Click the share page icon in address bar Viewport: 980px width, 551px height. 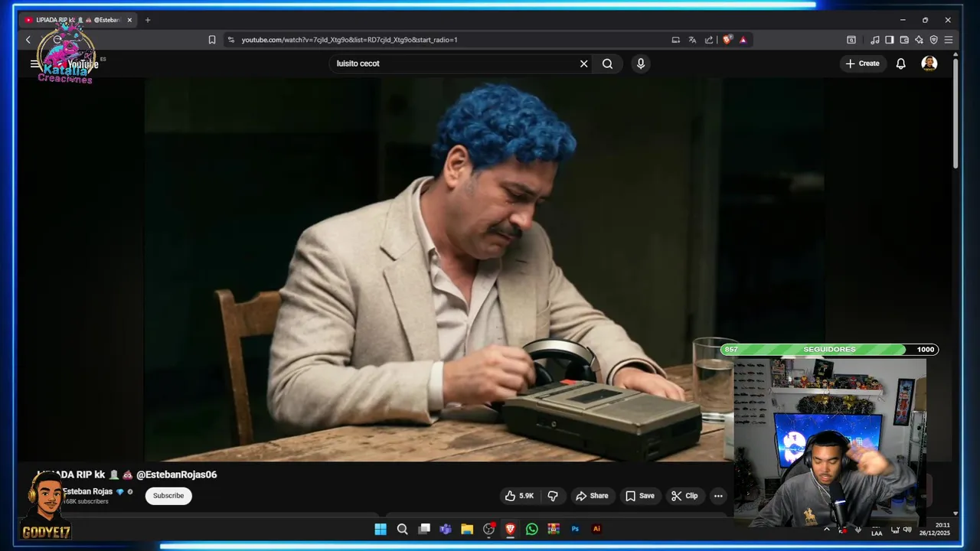coord(709,40)
